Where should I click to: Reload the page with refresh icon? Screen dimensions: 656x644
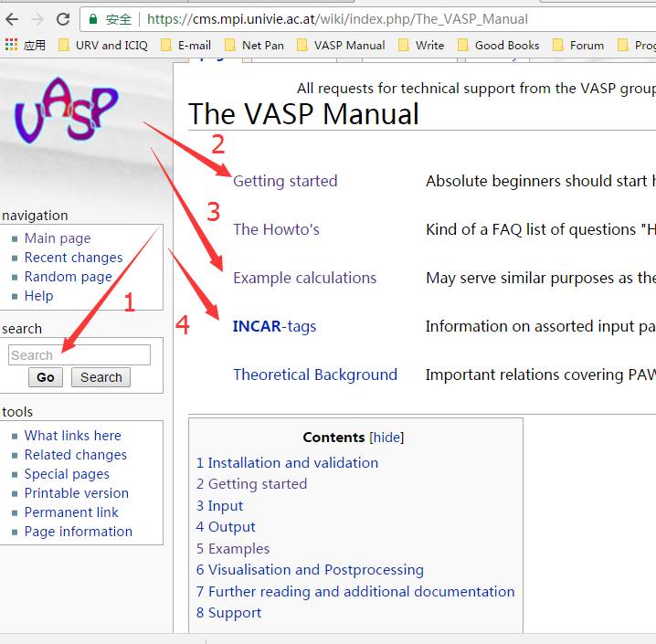(x=63, y=18)
